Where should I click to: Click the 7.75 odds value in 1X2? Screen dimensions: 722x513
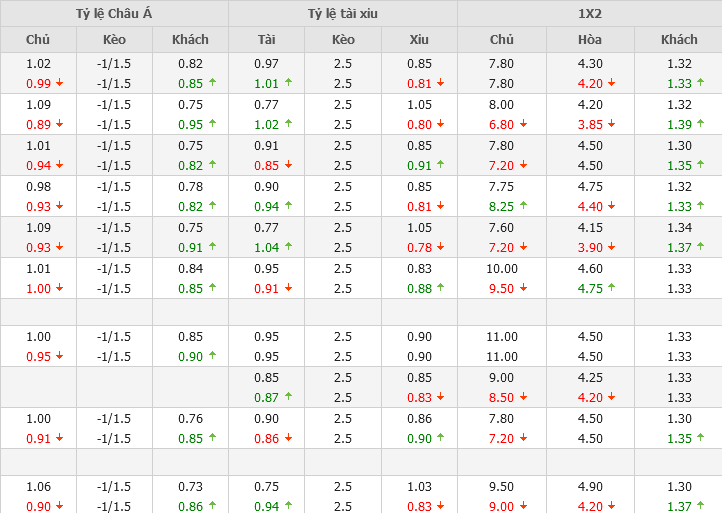click(502, 187)
